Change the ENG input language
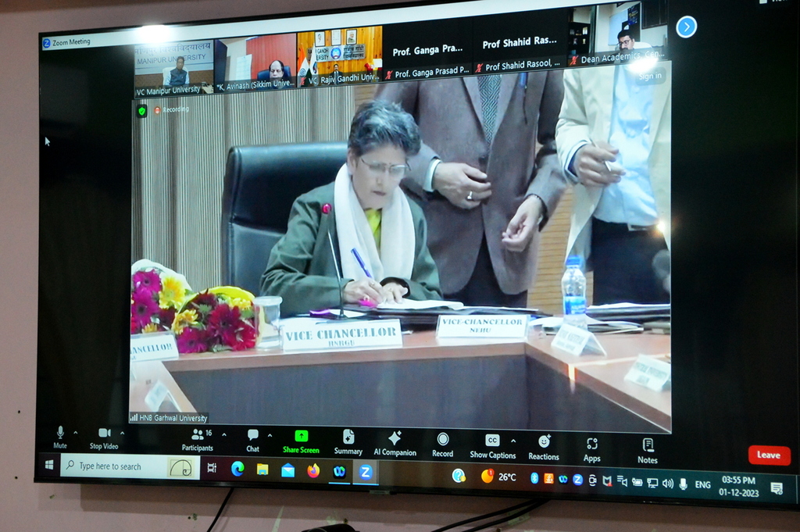This screenshot has height=532, width=800. (x=702, y=484)
